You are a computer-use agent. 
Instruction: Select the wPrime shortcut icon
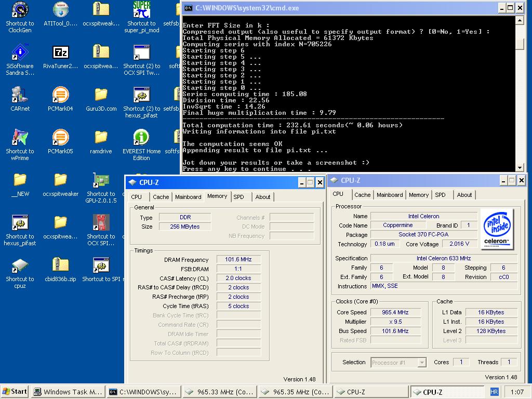click(20, 137)
